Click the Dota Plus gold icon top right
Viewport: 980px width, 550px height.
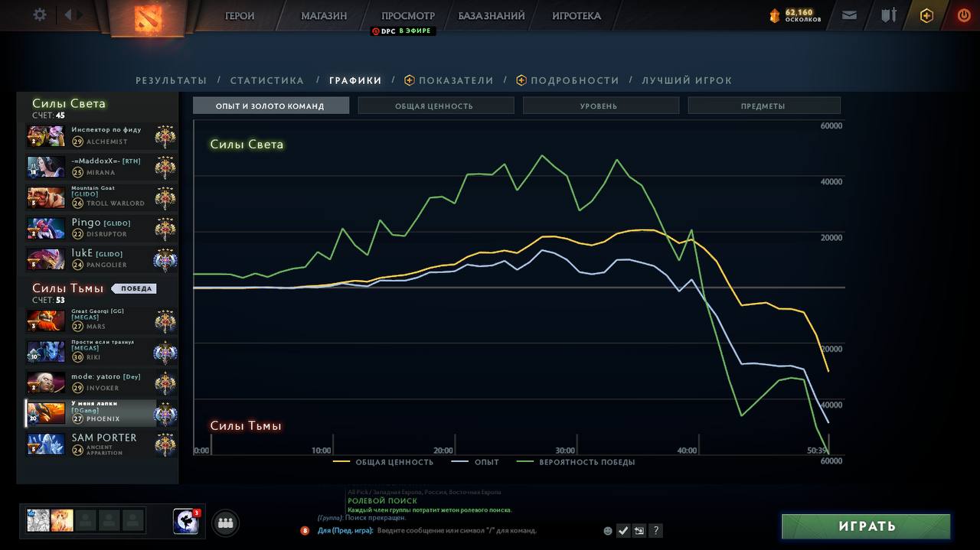click(x=926, y=15)
